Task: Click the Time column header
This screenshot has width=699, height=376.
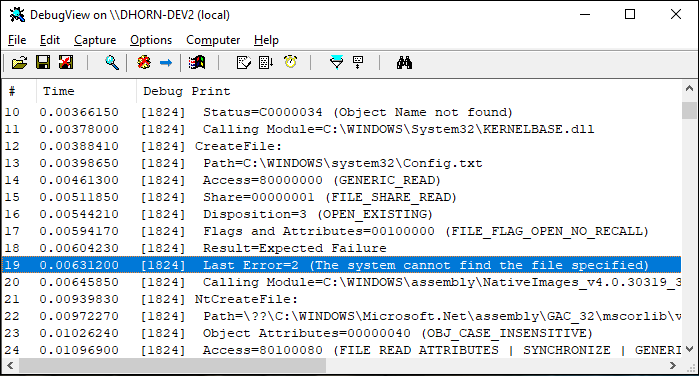Action: coord(86,91)
